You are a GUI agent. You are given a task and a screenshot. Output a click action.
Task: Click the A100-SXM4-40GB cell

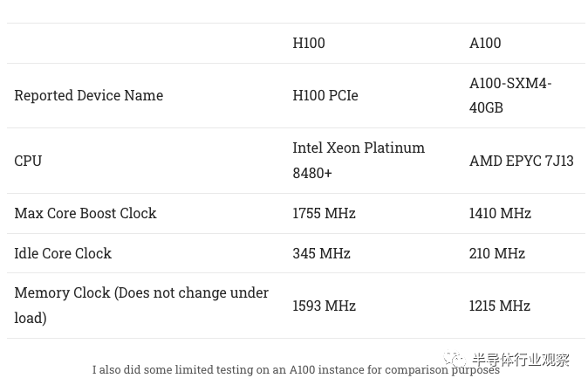coord(510,95)
